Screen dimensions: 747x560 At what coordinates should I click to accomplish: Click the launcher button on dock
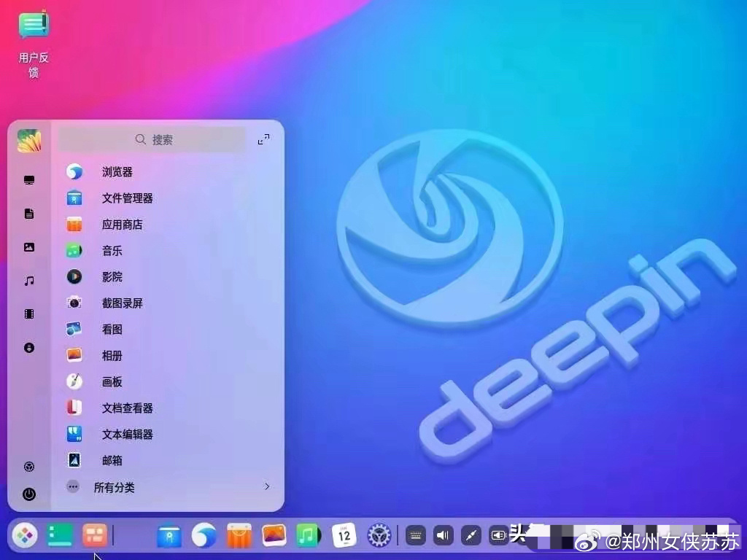click(25, 535)
